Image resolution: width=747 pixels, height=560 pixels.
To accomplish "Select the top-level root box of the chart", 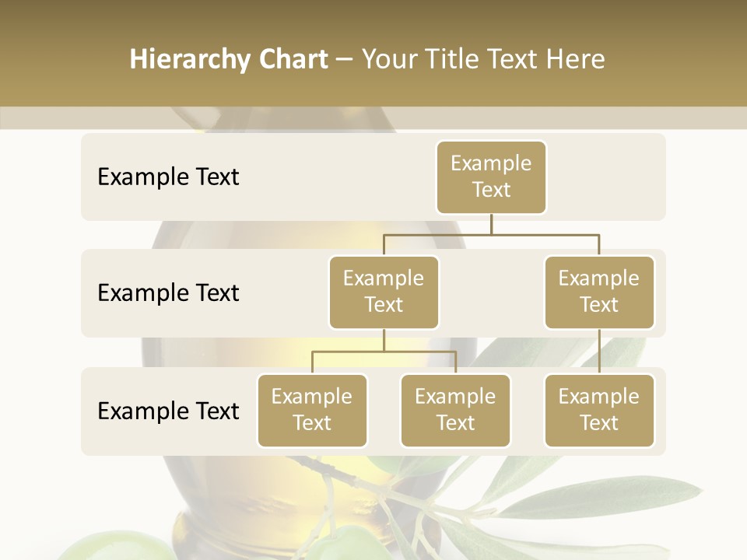I will point(491,177).
